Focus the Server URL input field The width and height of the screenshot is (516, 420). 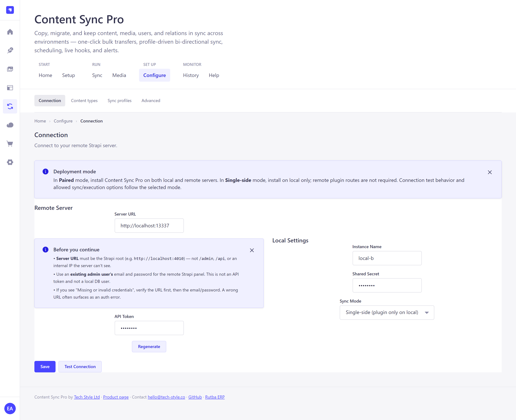149,225
